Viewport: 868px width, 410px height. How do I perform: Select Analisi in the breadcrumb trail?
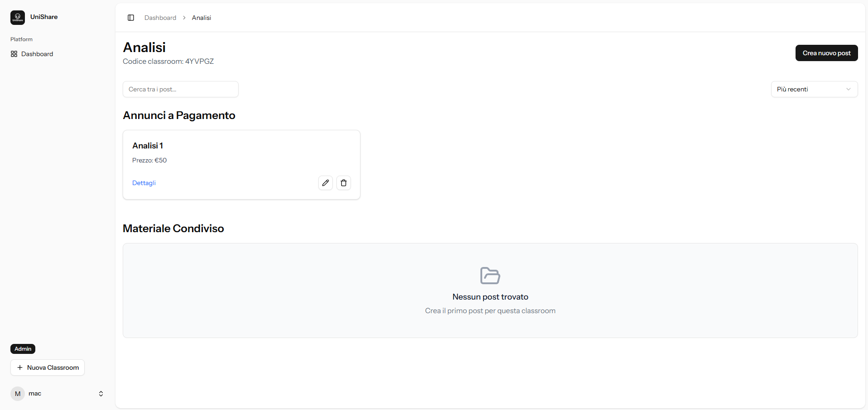point(201,18)
